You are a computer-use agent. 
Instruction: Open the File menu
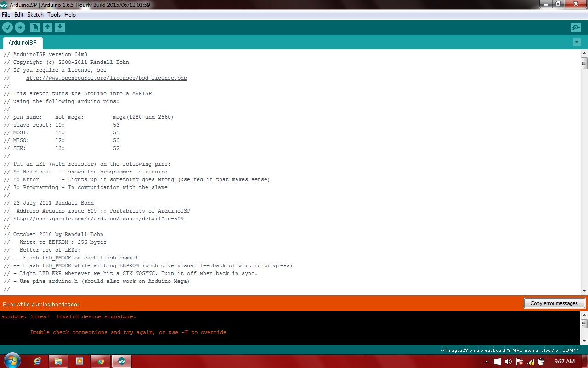click(6, 15)
